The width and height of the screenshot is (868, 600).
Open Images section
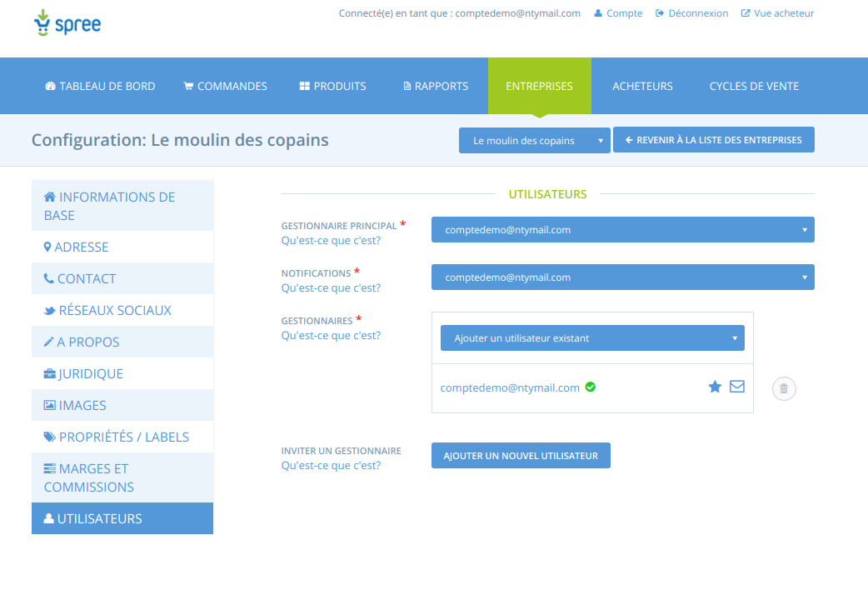tap(122, 405)
